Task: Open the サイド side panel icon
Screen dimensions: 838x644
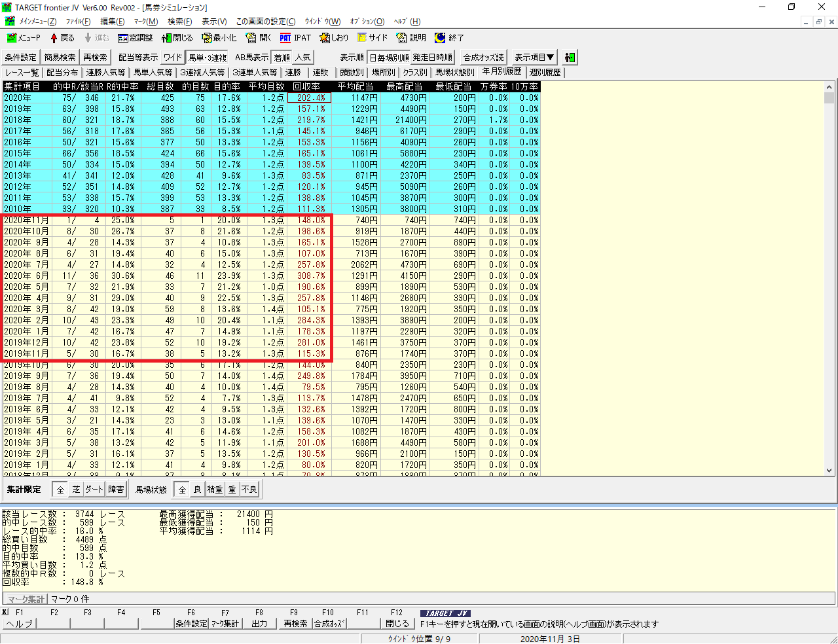Action: (x=372, y=38)
